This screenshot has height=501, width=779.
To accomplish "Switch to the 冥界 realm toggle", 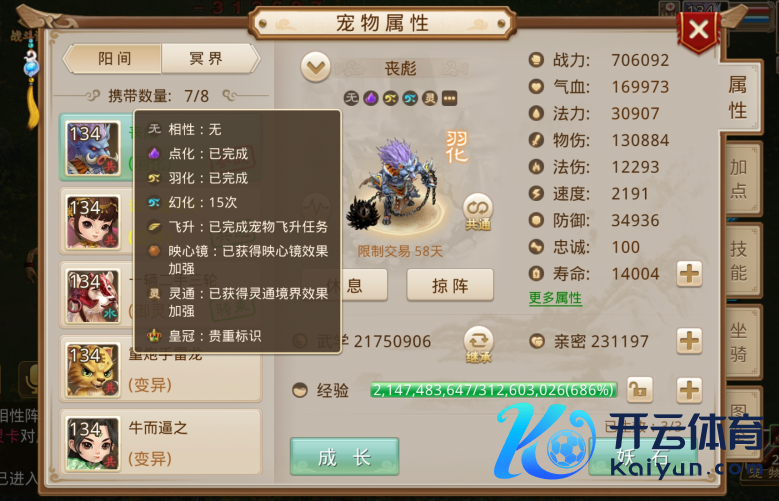I will pos(209,59).
